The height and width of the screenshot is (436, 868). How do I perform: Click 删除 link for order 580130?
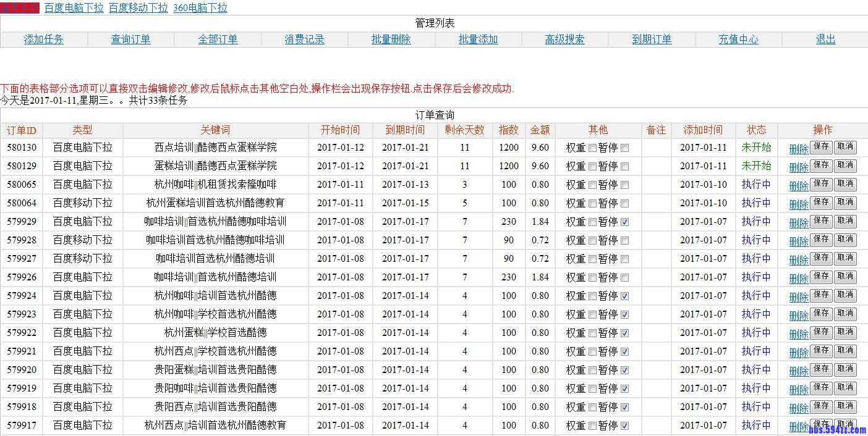798,147
